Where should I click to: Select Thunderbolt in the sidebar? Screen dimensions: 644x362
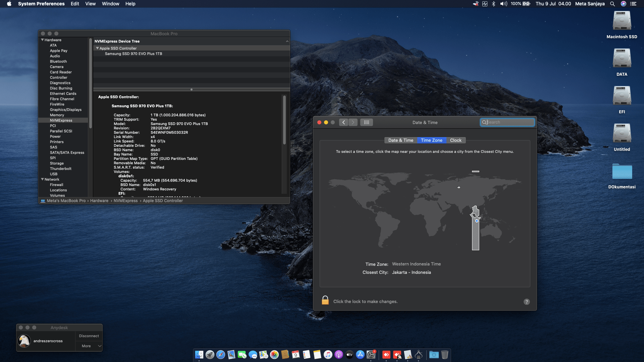[61, 169]
